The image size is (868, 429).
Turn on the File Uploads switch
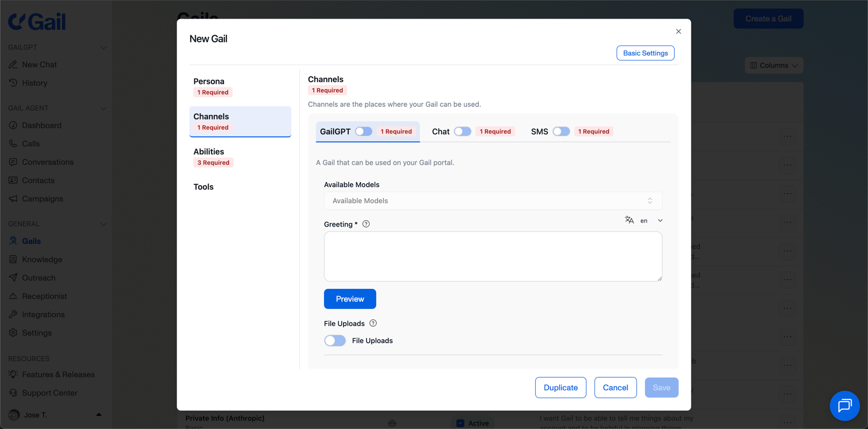(335, 340)
